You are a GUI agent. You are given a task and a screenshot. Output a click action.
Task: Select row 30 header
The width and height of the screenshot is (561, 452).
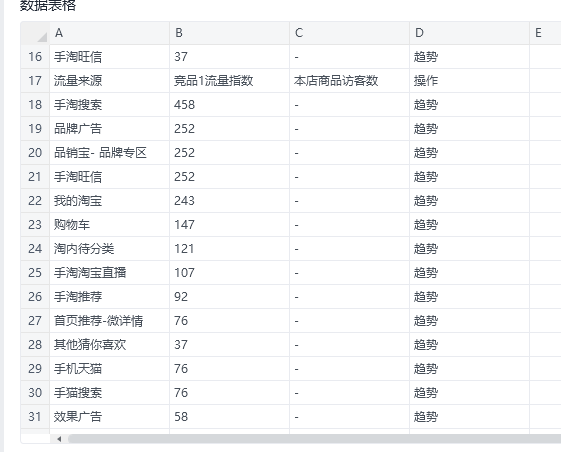pos(35,392)
